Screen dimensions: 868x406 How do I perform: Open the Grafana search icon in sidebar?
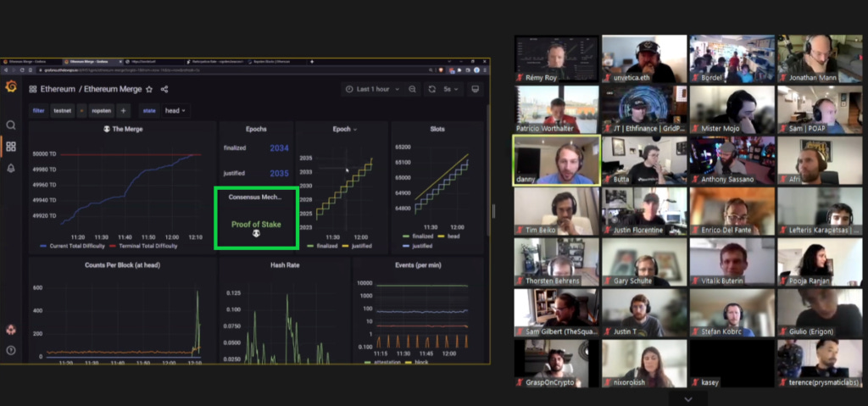[10, 125]
